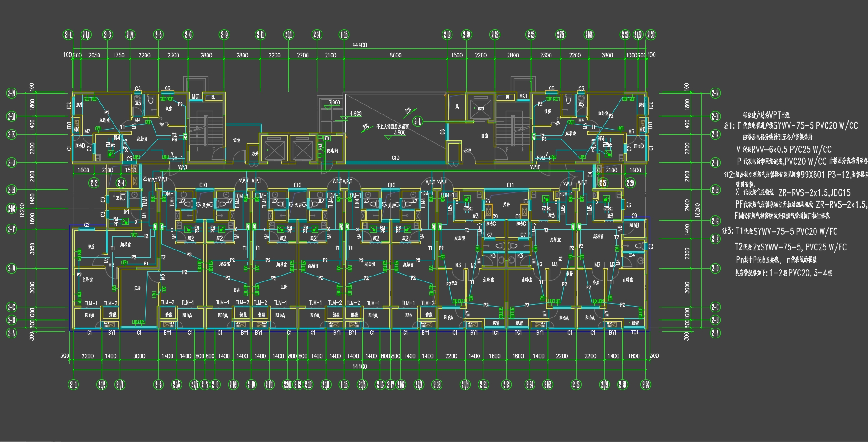Image resolution: width=868 pixels, height=442 pixels.
Task: Click the 3050 vertical dimension
Action: (32, 249)
